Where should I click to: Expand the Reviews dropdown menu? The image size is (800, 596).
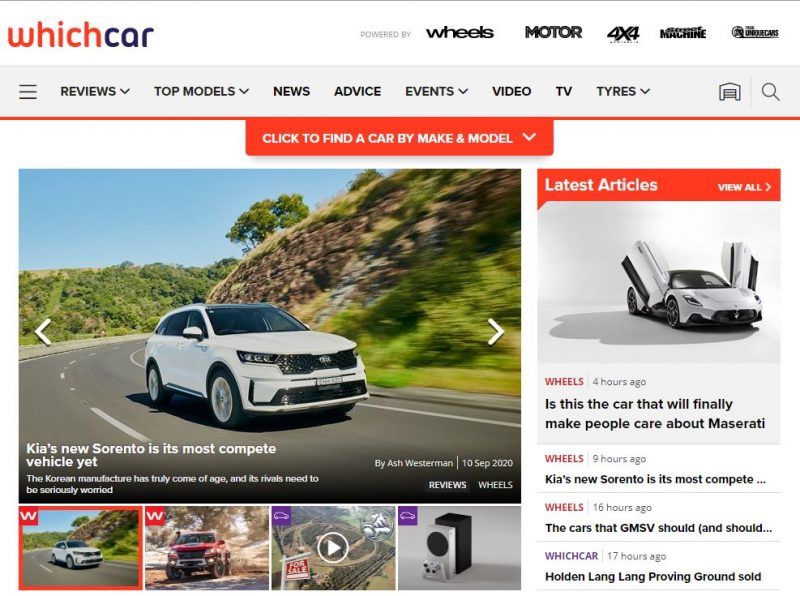tap(95, 91)
